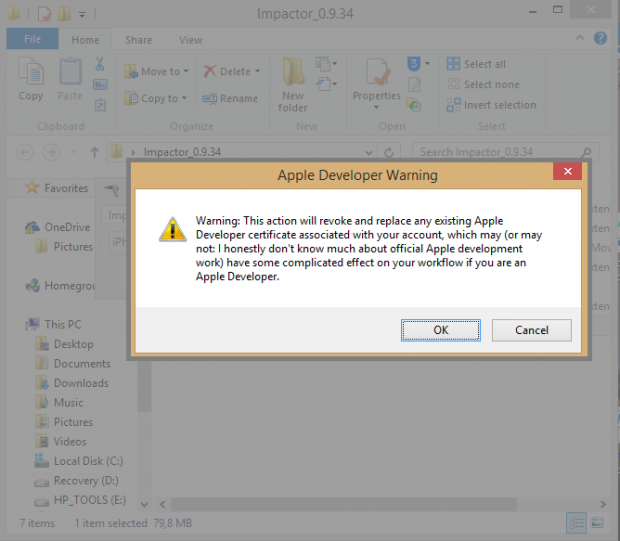This screenshot has width=620, height=541.
Task: Open Local Disk (C:)
Action: [x=79, y=461]
